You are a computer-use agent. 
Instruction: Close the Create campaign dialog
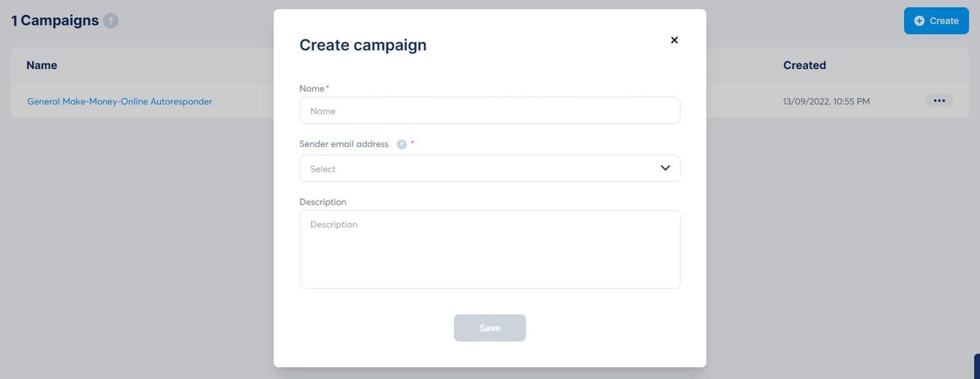tap(674, 40)
